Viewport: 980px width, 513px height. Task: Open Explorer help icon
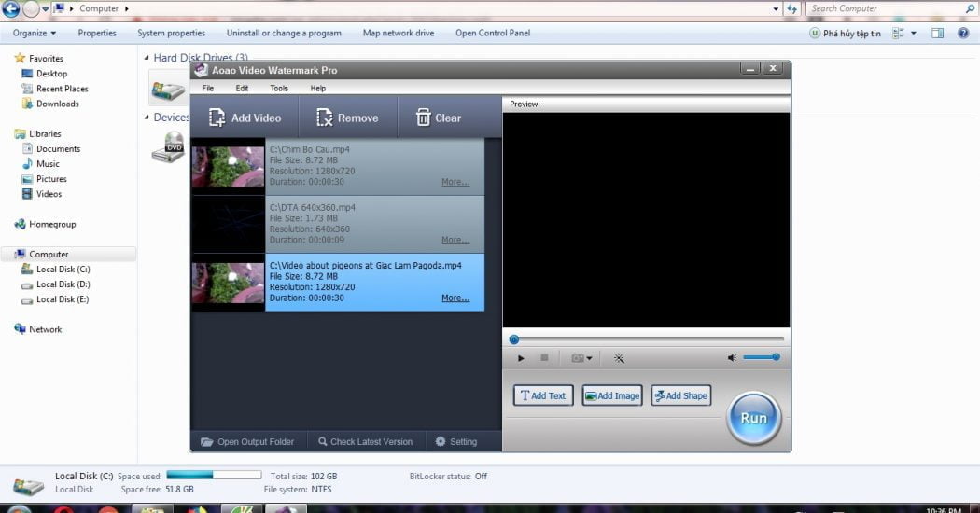[x=963, y=34]
